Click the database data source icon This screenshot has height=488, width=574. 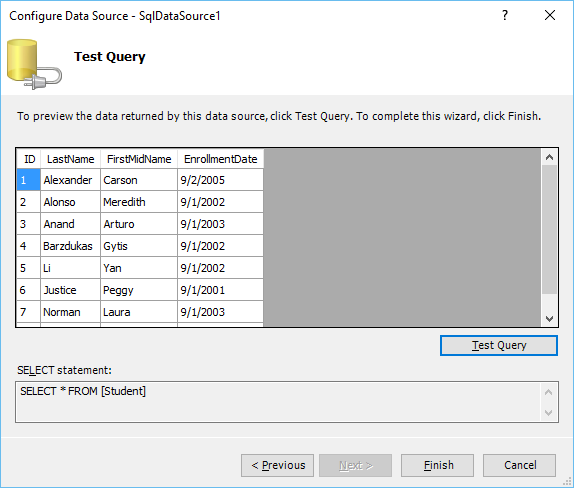34,64
